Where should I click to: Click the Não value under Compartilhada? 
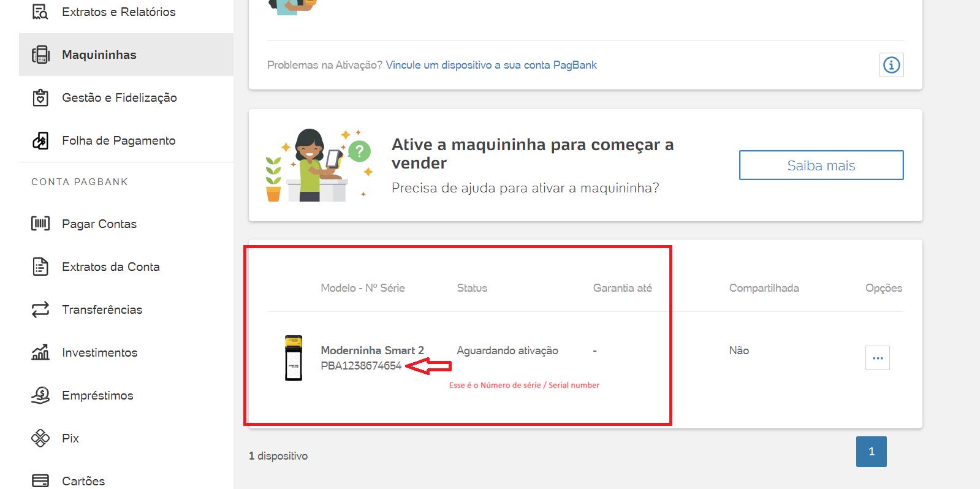pyautogui.click(x=739, y=351)
